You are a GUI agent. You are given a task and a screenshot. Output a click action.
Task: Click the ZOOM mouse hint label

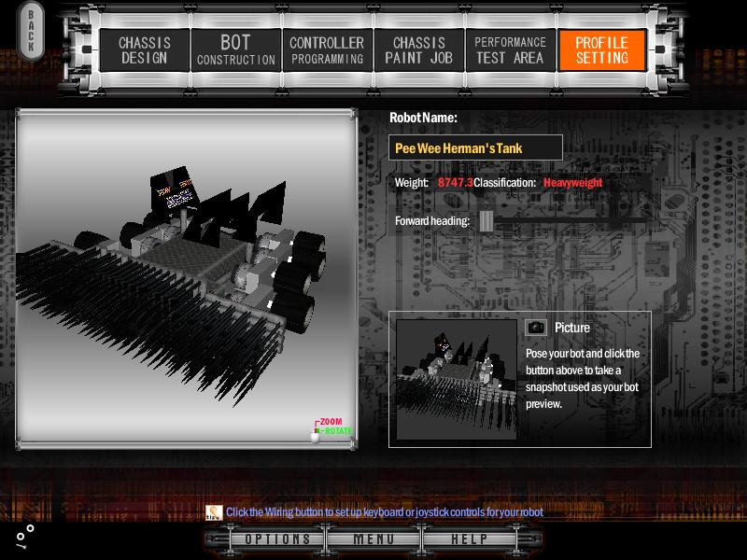tap(331, 422)
